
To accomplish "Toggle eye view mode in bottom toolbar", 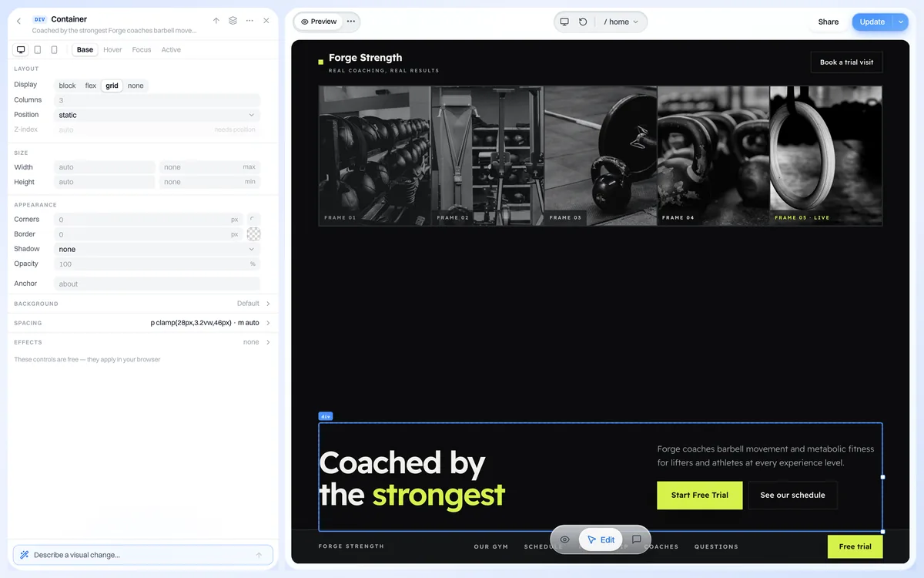I will (x=564, y=539).
